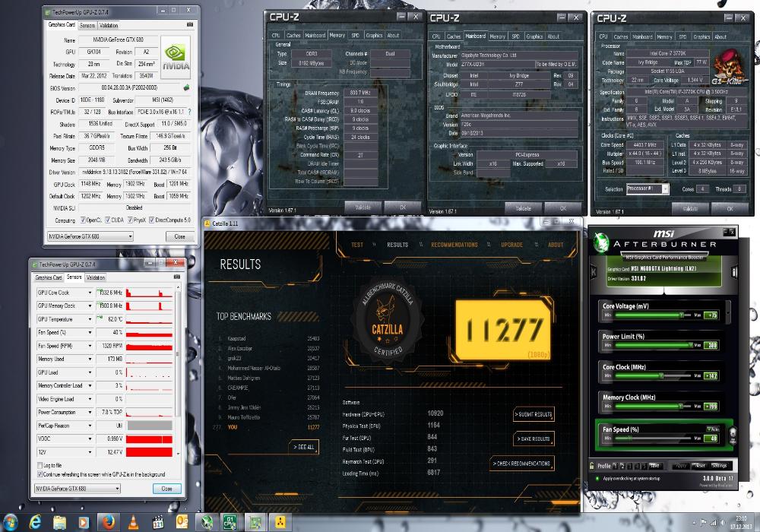
Task: Enable Log to file checkbox
Action: pos(40,465)
